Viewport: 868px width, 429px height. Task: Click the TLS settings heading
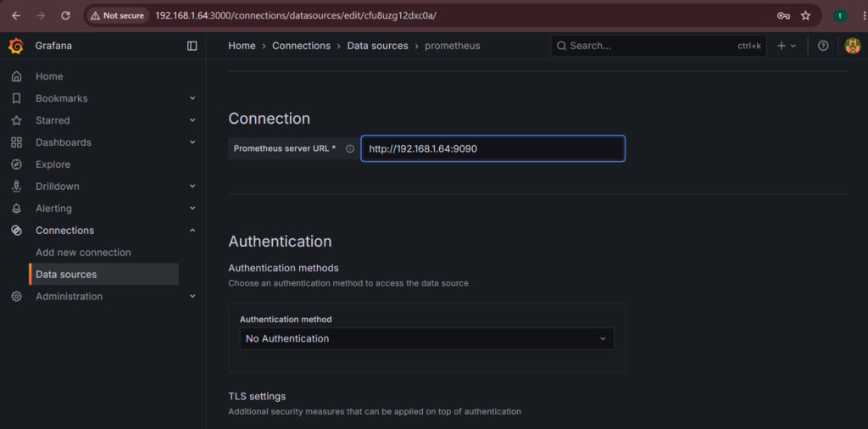point(257,396)
